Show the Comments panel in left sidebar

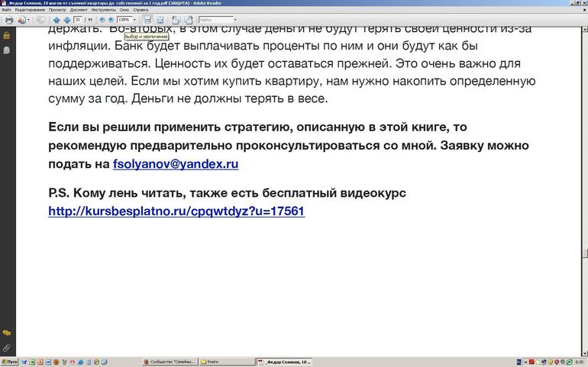tap(6, 333)
